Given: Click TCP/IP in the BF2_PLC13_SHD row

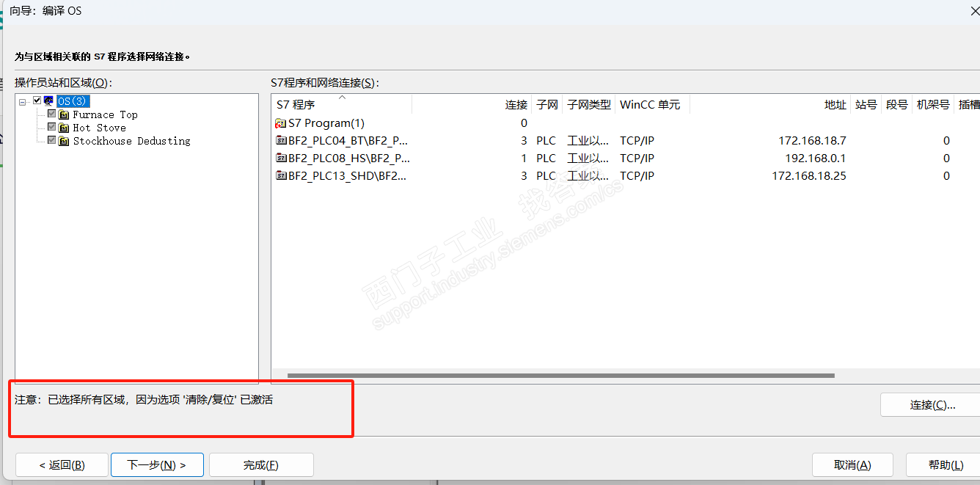Looking at the screenshot, I should point(637,175).
